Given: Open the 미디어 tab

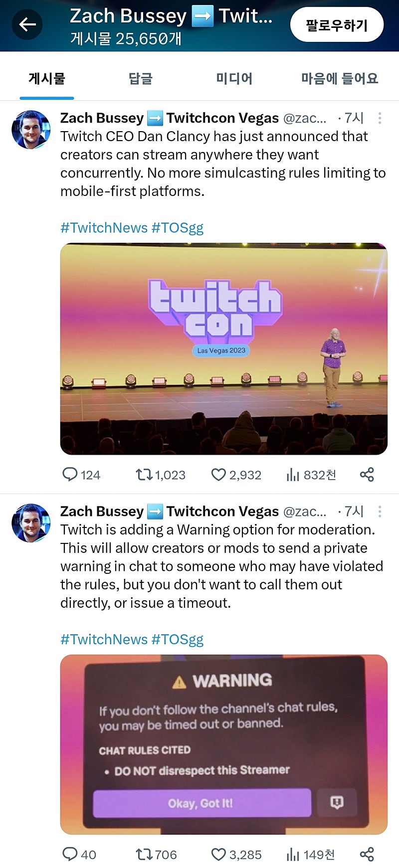Looking at the screenshot, I should (234, 79).
